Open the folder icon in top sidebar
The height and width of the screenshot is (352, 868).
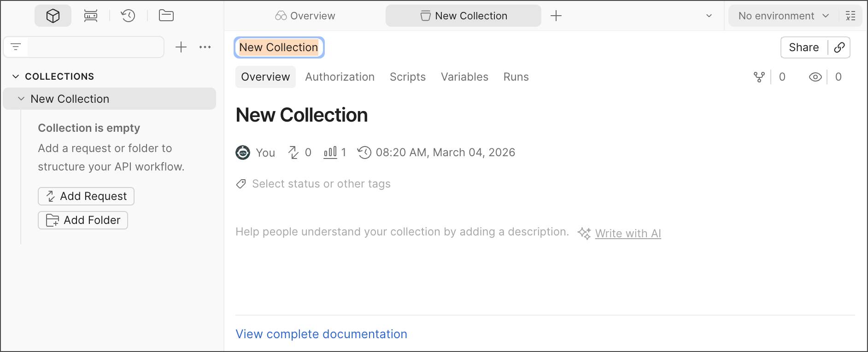166,16
